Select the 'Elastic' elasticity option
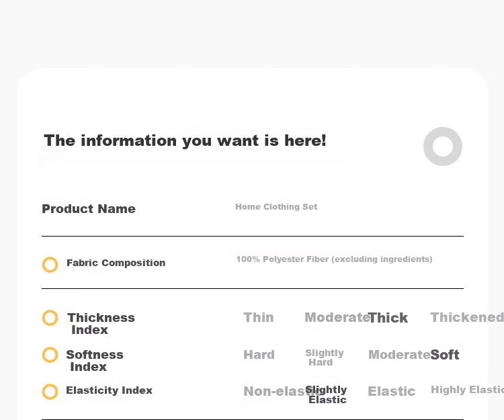 click(x=392, y=391)
